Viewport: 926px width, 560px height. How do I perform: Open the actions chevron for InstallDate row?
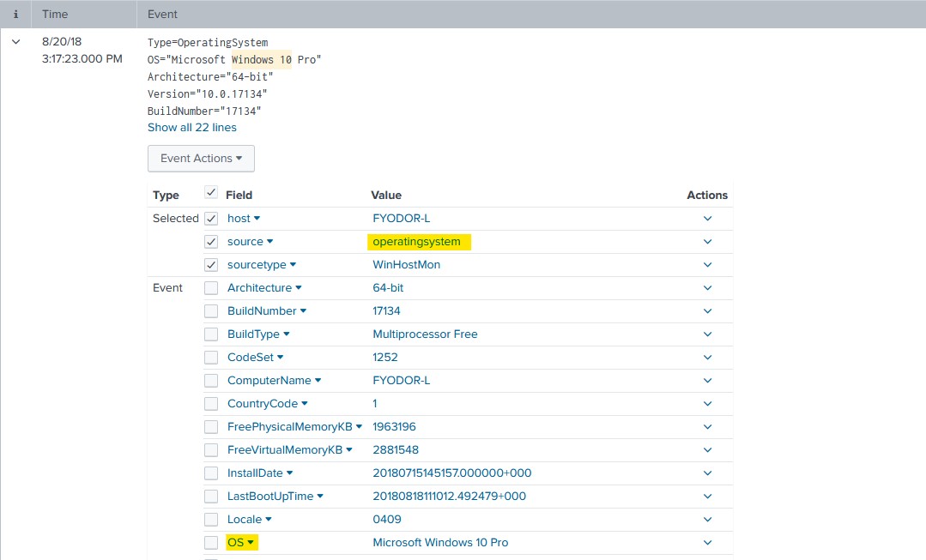(x=707, y=473)
